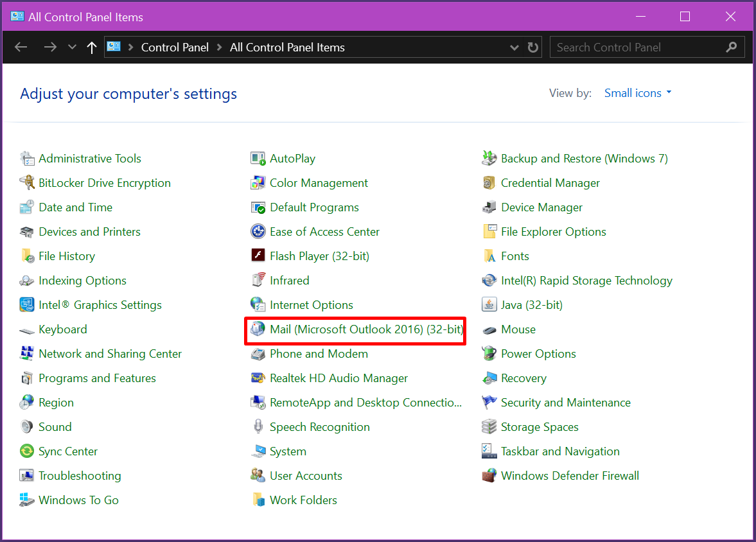
Task: Click the Ease of Access Center icon
Action: tap(258, 232)
